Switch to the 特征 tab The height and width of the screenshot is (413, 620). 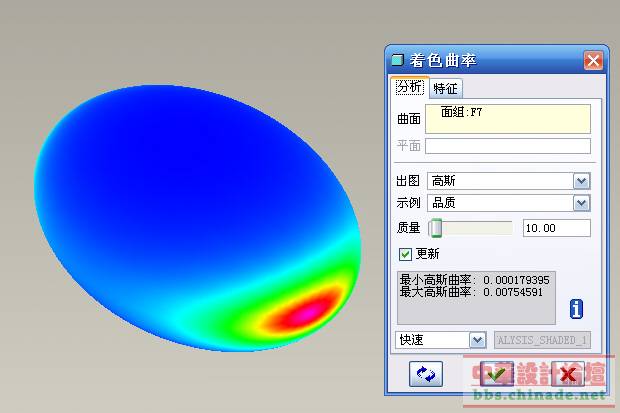tap(446, 88)
